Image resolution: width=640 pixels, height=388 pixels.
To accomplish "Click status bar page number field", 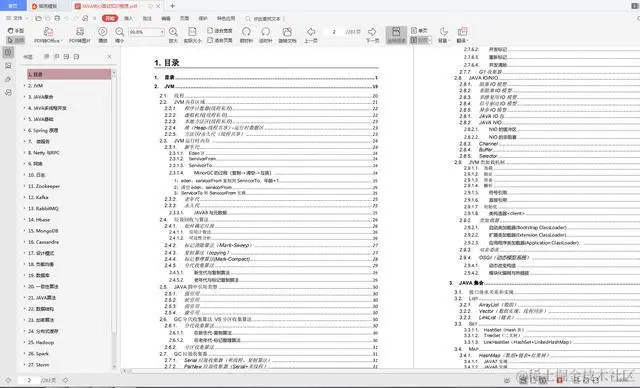I will pos(29,380).
